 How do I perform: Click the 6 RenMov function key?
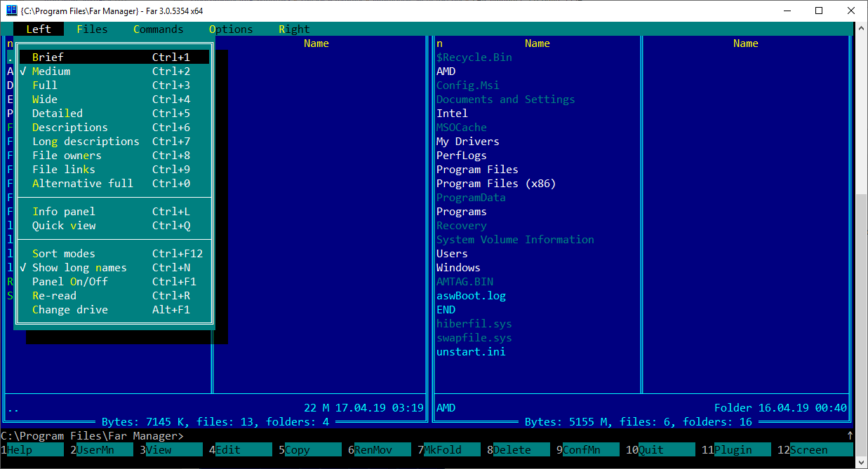pyautogui.click(x=379, y=450)
